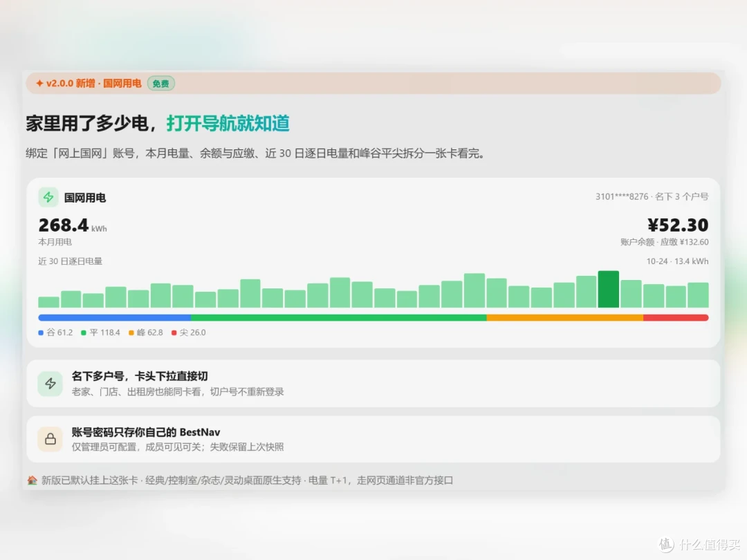Image resolution: width=747 pixels, height=560 pixels.
Task: Click the lightning icon in 名下多户号 card
Action: [x=50, y=383]
